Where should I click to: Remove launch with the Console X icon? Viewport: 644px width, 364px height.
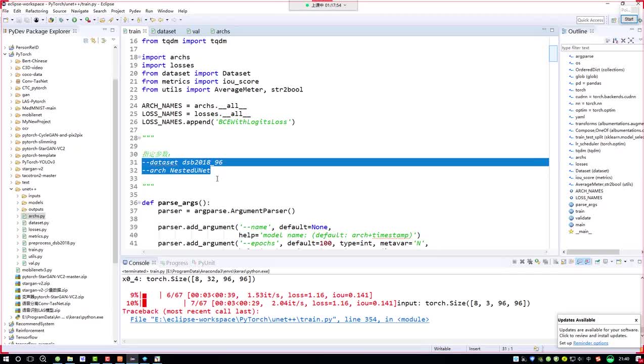522,262
